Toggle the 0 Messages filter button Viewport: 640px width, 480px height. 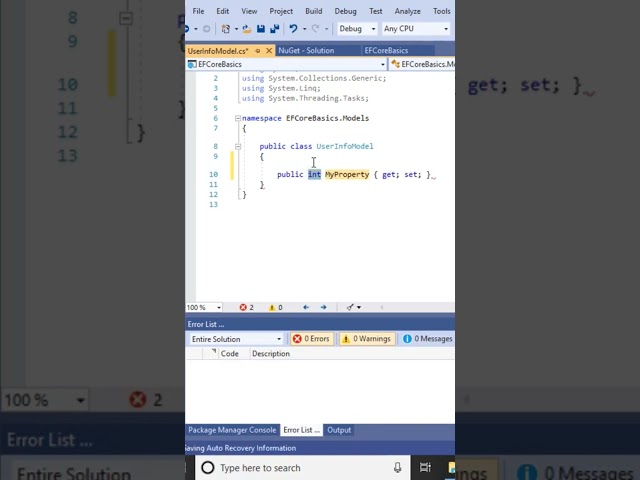(427, 339)
